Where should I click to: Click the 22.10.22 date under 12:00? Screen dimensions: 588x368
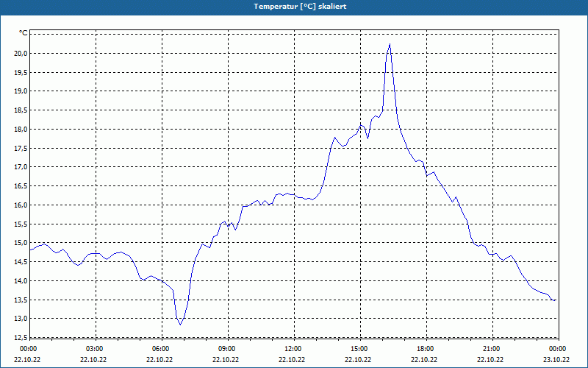[292, 359]
